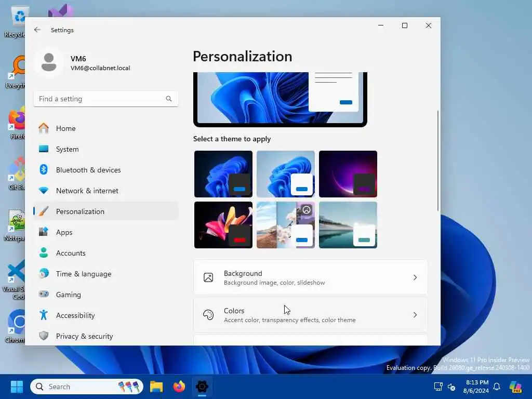Go to System settings

point(106,149)
